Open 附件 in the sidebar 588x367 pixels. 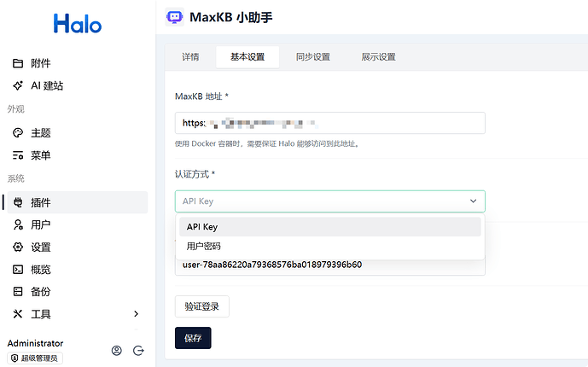click(78, 63)
